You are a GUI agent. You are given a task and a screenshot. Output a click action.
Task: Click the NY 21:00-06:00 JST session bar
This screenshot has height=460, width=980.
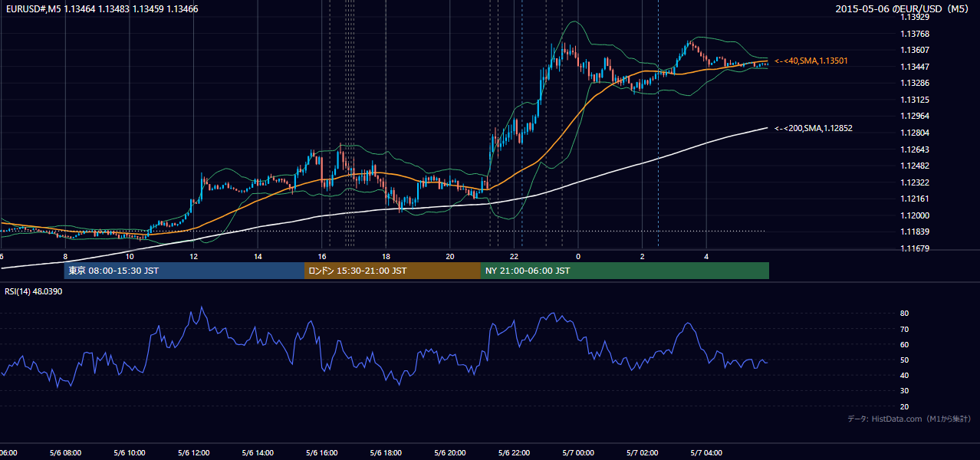(x=625, y=271)
